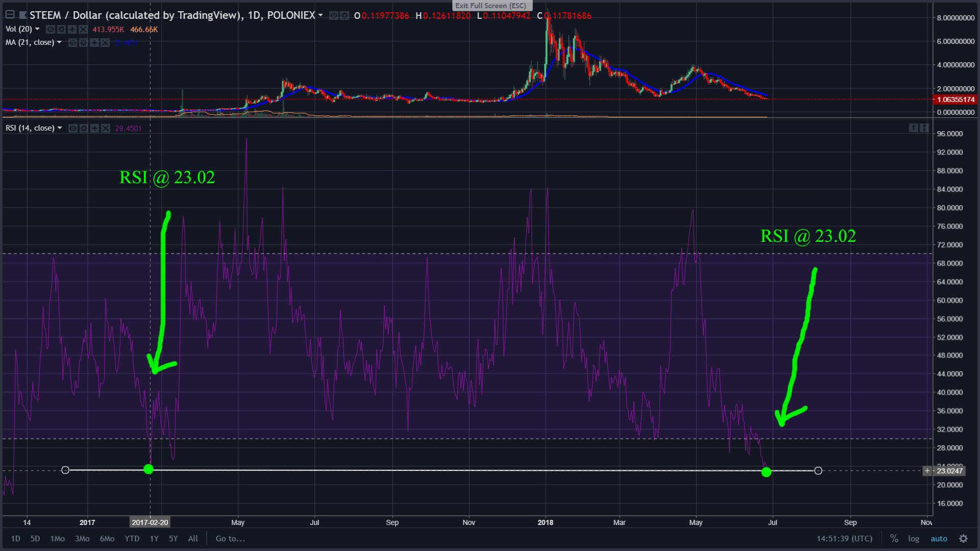Open RSI indicator settings gear
Screen dimensions: 980x551
(x=84, y=128)
